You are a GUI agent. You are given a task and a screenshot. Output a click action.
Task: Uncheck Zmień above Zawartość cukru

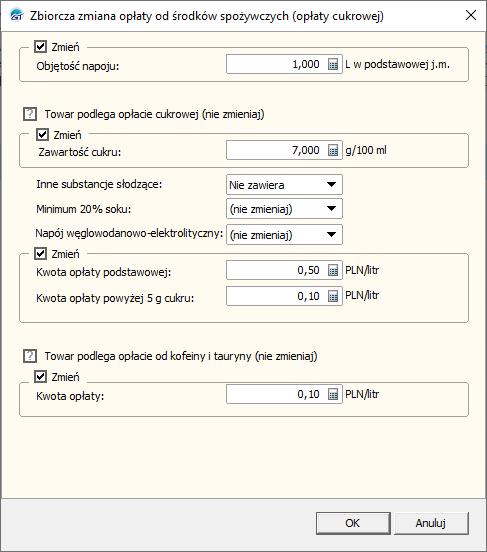tap(43, 134)
